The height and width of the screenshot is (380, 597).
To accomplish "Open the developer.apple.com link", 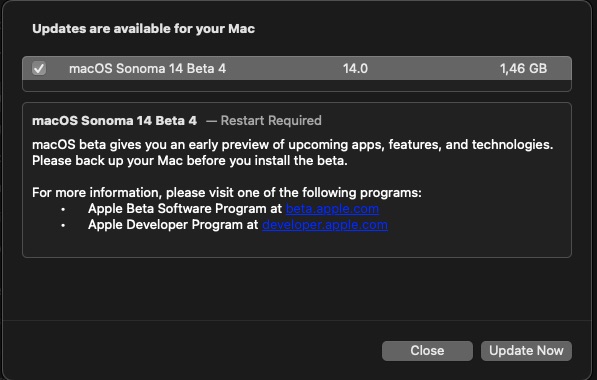I will pyautogui.click(x=325, y=225).
